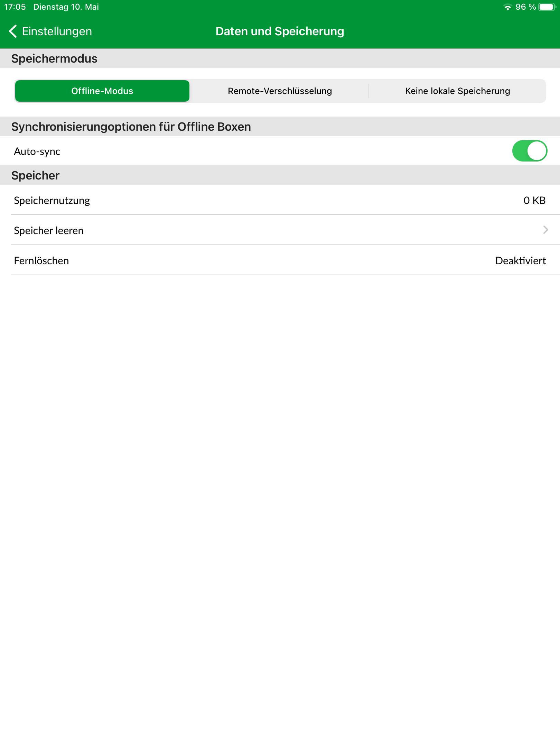560x747 pixels.
Task: Choose Keine lokale Speicherung option
Action: pos(457,91)
